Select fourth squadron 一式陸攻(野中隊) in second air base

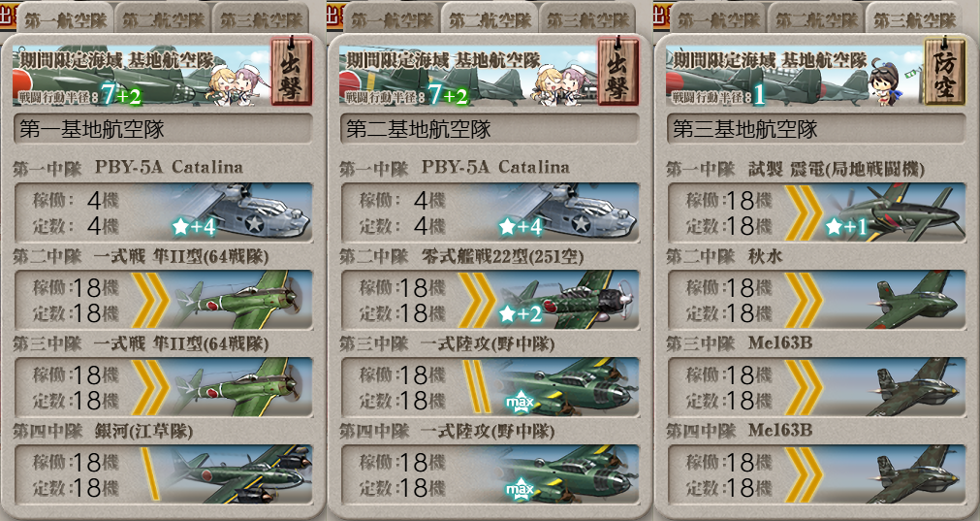tap(490, 474)
